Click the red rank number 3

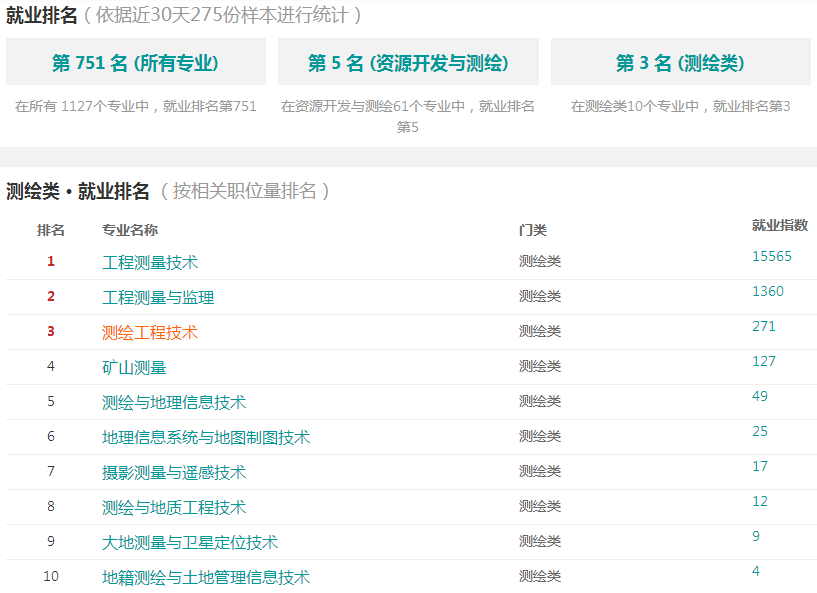(51, 331)
